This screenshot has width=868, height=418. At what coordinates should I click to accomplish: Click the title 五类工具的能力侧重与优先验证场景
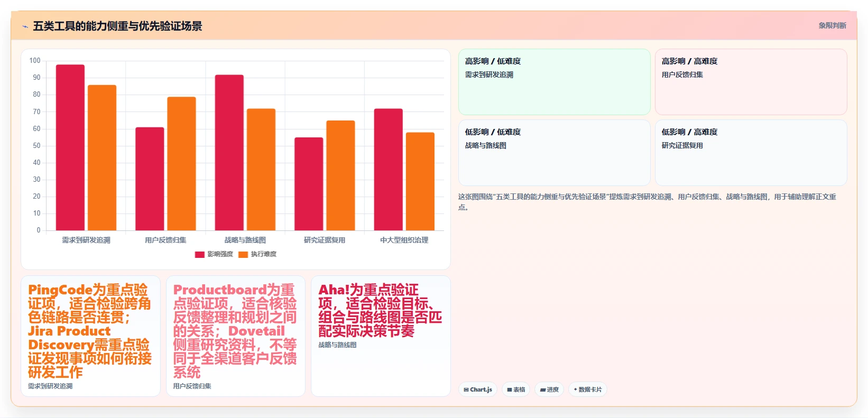coord(117,26)
